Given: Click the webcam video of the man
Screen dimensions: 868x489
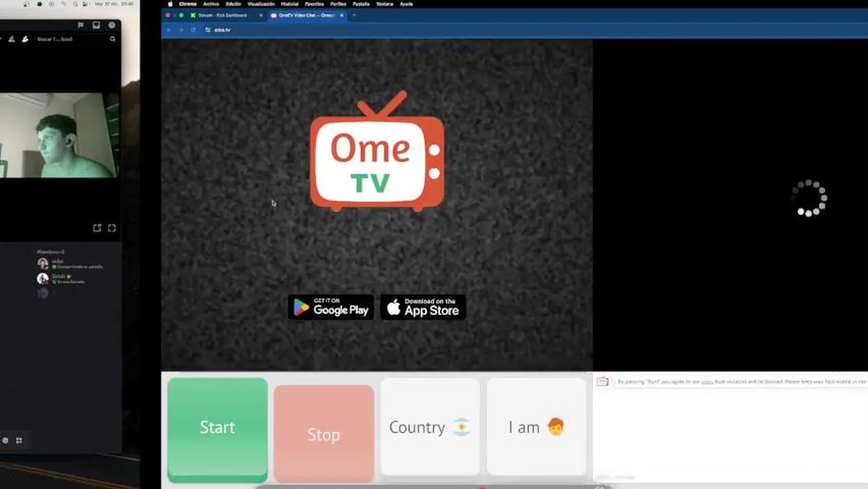Looking at the screenshot, I should (x=60, y=135).
